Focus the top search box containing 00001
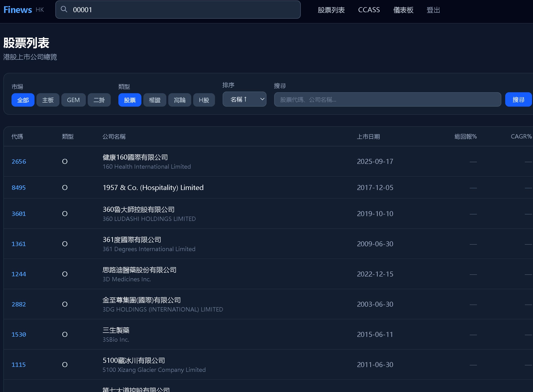 tap(178, 10)
